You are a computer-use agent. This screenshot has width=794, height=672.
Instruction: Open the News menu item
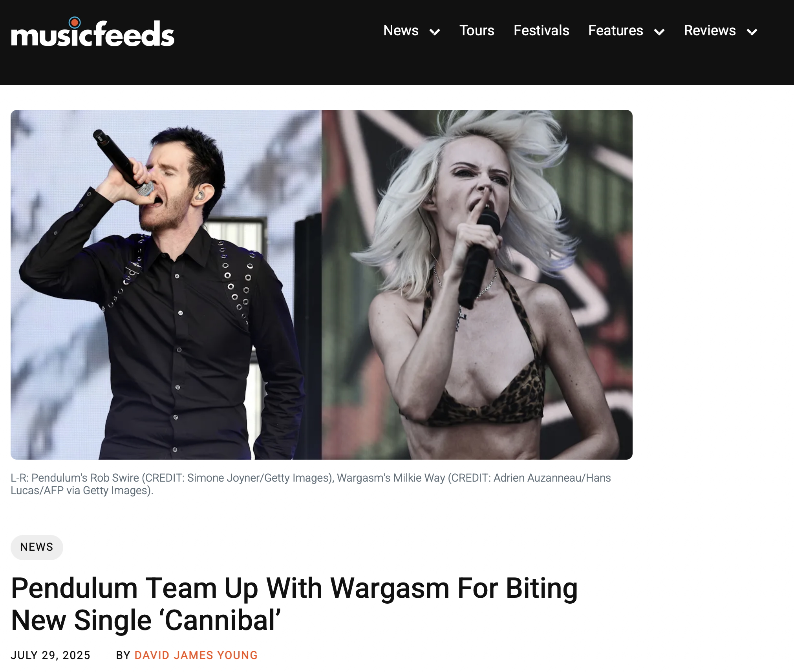[401, 31]
